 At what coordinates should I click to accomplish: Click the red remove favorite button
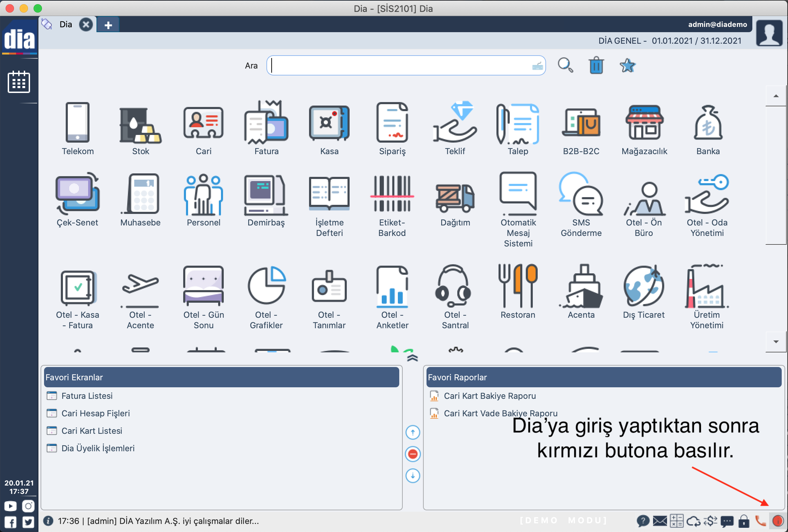[x=413, y=454]
